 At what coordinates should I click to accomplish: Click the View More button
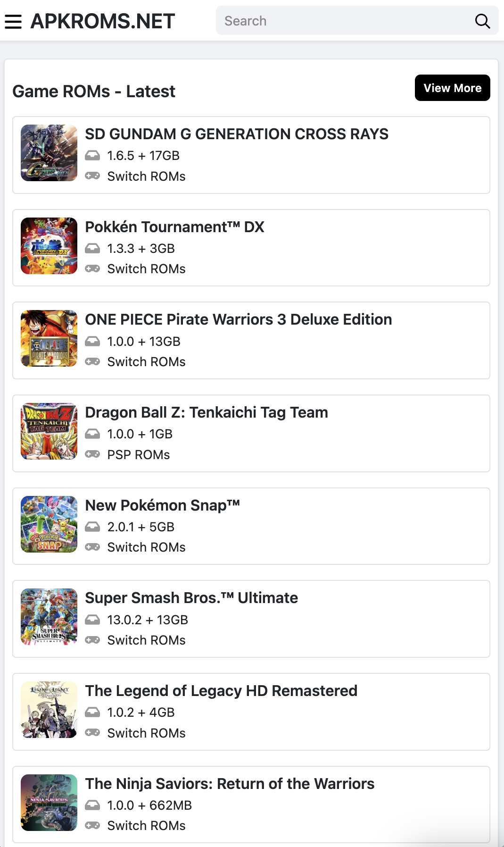(452, 88)
